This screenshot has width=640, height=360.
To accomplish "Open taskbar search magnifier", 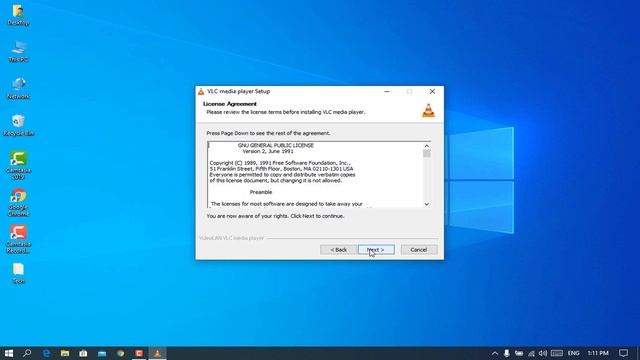I will [27, 353].
